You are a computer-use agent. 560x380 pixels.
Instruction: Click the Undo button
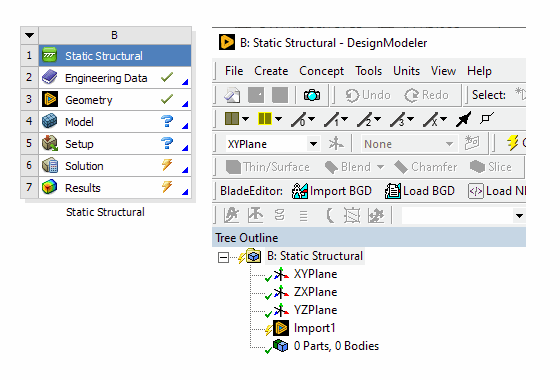tap(368, 95)
